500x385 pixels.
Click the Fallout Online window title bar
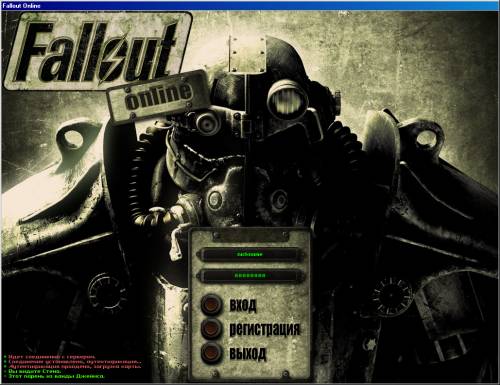tap(250, 5)
